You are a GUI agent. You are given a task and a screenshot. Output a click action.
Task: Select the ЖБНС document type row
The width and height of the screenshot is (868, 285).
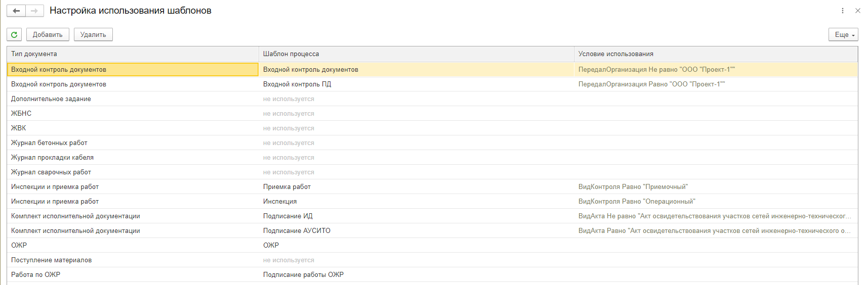tap(21, 114)
